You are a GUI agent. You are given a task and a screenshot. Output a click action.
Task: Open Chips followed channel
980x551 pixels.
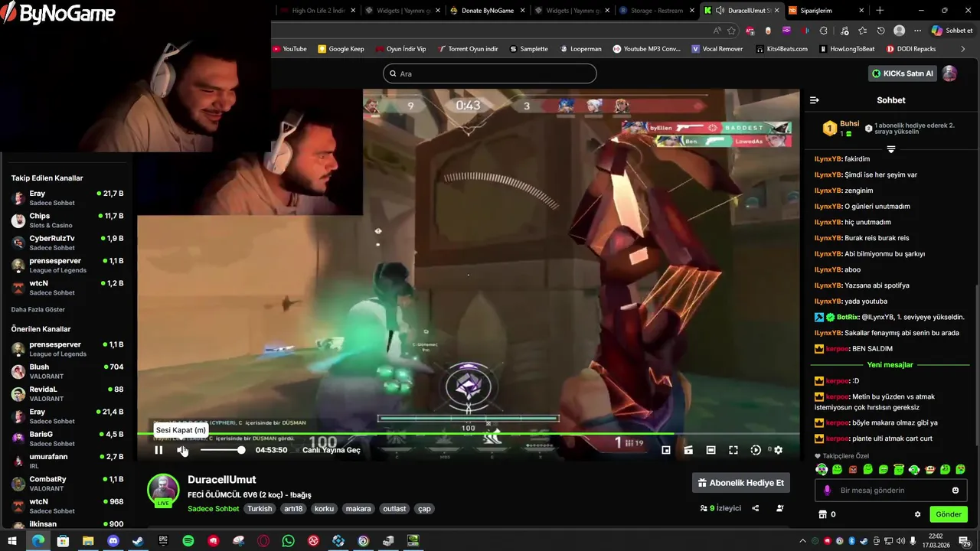(67, 220)
